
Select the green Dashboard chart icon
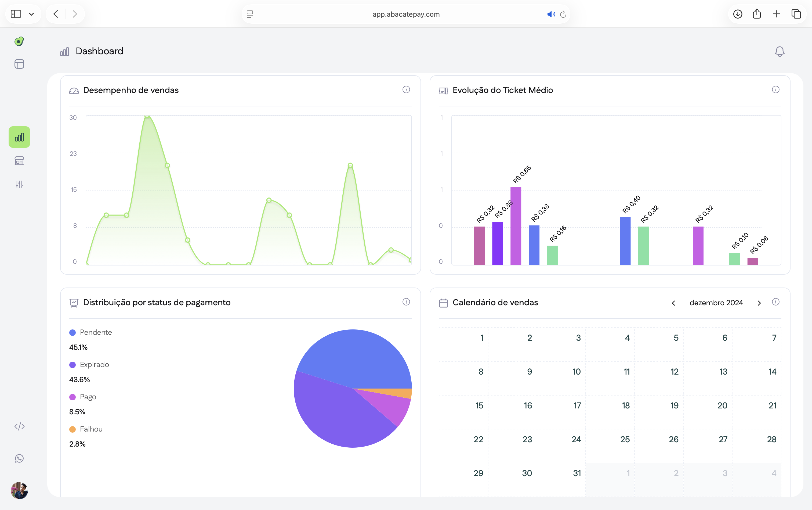19,137
